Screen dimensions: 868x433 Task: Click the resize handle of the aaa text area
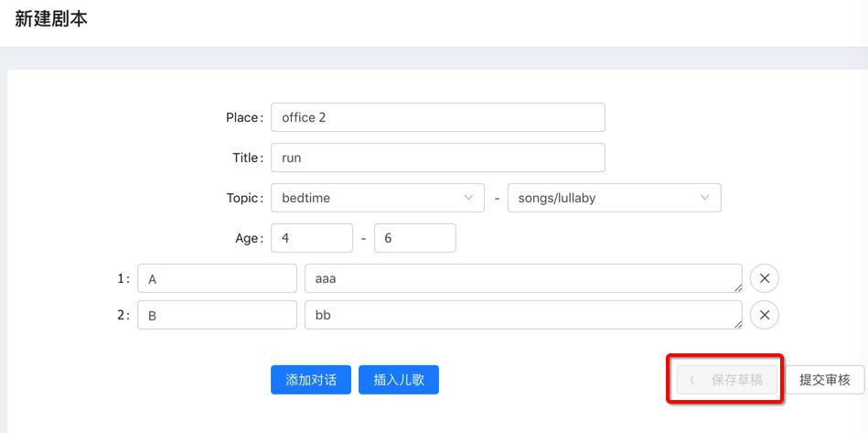(x=737, y=287)
